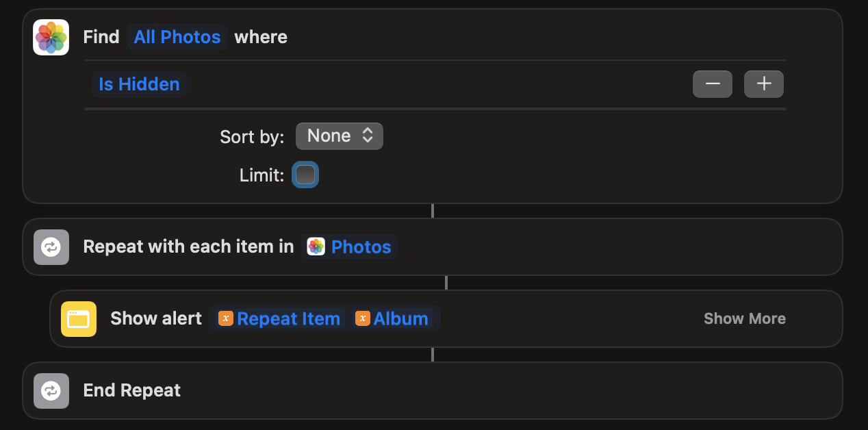Click the orange variable icon beside Album
The height and width of the screenshot is (430, 868).
[363, 319]
